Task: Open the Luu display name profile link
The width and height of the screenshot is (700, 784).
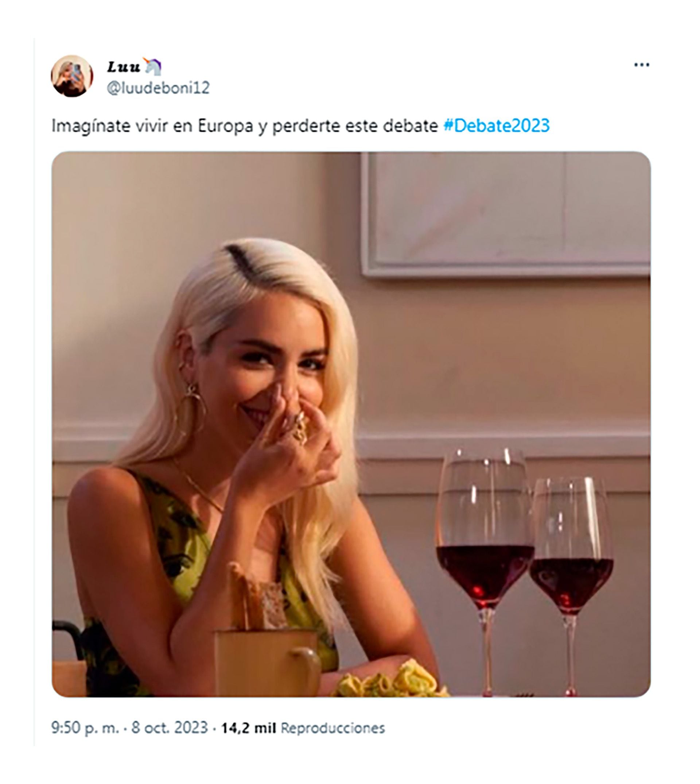Action: click(x=124, y=67)
